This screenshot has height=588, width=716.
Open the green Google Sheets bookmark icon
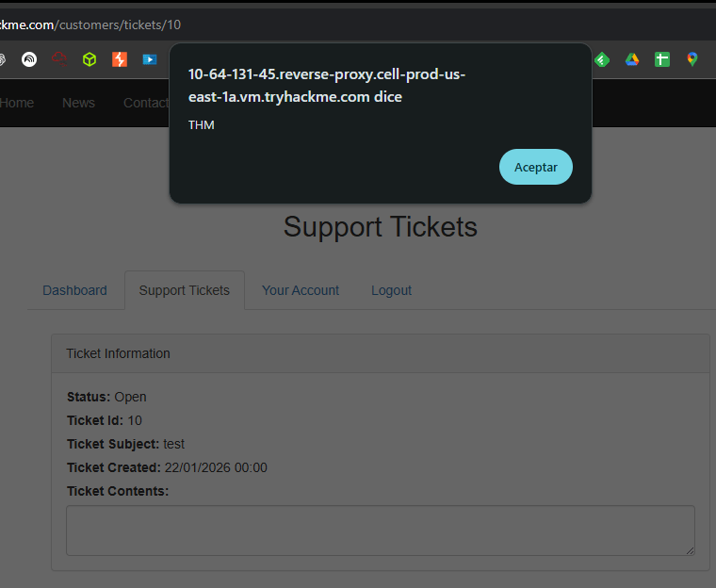pyautogui.click(x=662, y=59)
